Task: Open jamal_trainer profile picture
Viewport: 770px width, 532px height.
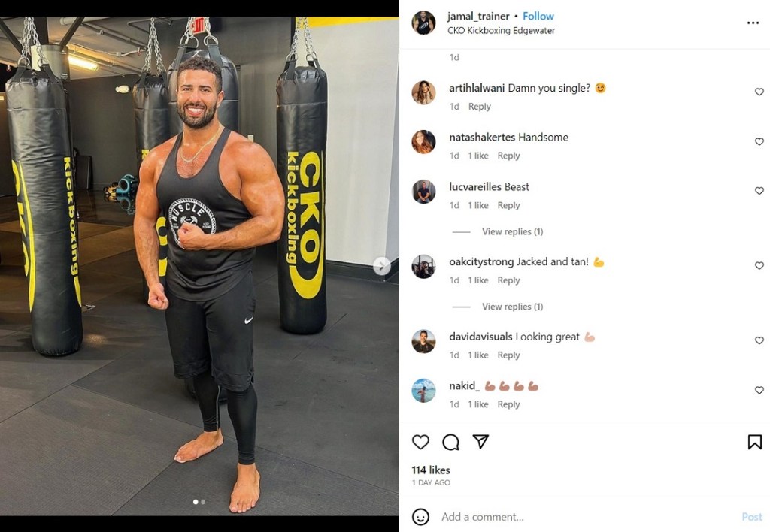Action: (x=423, y=23)
